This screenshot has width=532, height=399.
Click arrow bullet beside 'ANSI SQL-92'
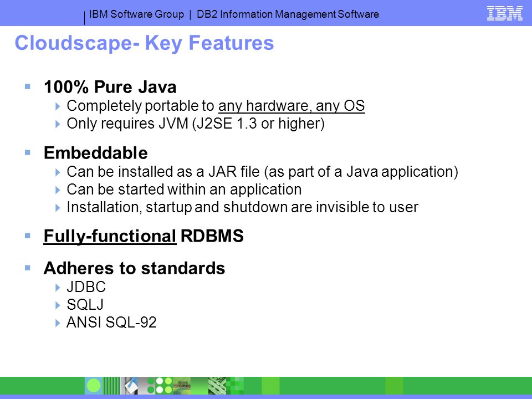[x=57, y=323]
